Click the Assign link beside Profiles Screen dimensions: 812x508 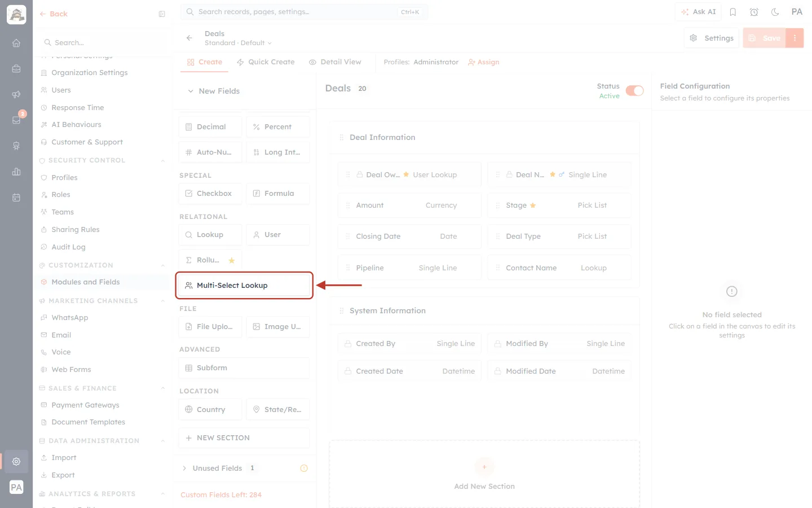pyautogui.click(x=484, y=62)
